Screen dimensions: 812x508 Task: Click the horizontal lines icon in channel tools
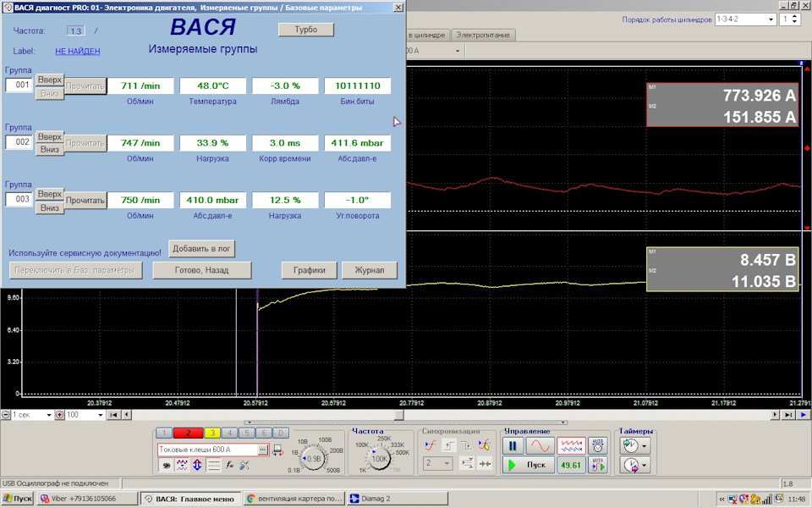coord(213,465)
